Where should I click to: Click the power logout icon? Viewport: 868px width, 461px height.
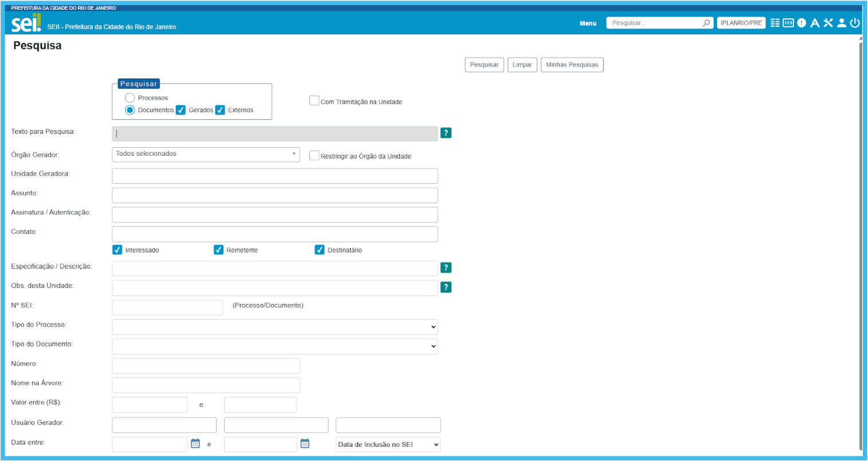(855, 23)
